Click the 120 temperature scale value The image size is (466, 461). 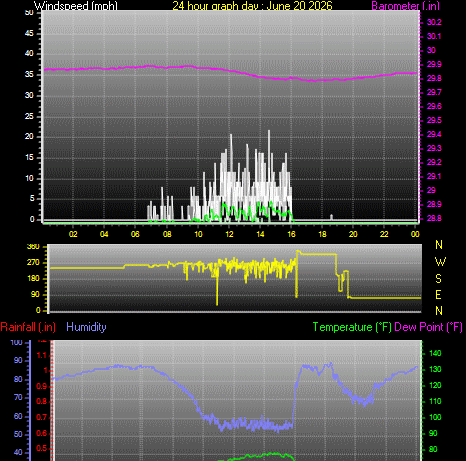pos(435,385)
